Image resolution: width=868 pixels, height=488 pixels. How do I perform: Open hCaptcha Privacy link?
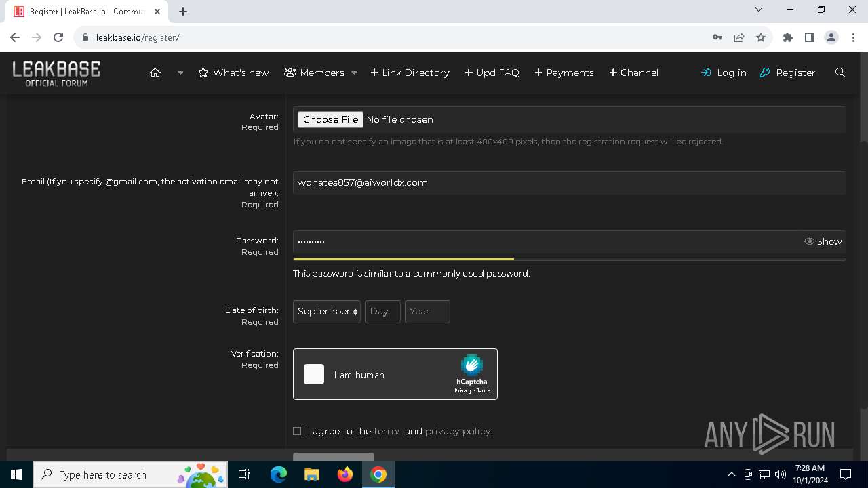pos(463,391)
